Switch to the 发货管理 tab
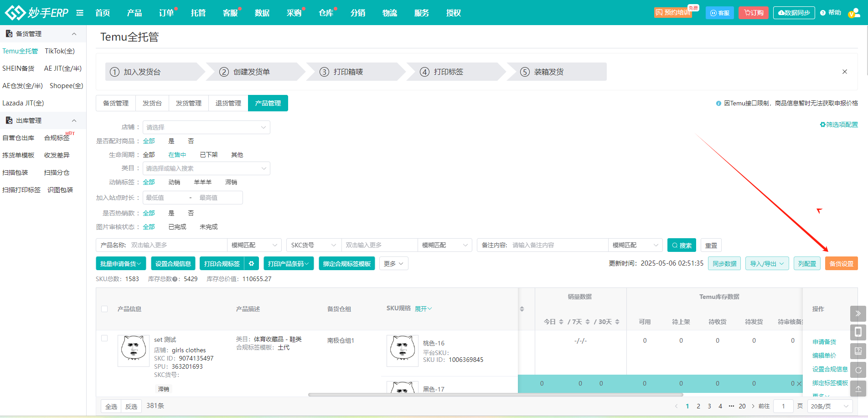Image resolution: width=868 pixels, height=418 pixels. (x=189, y=103)
